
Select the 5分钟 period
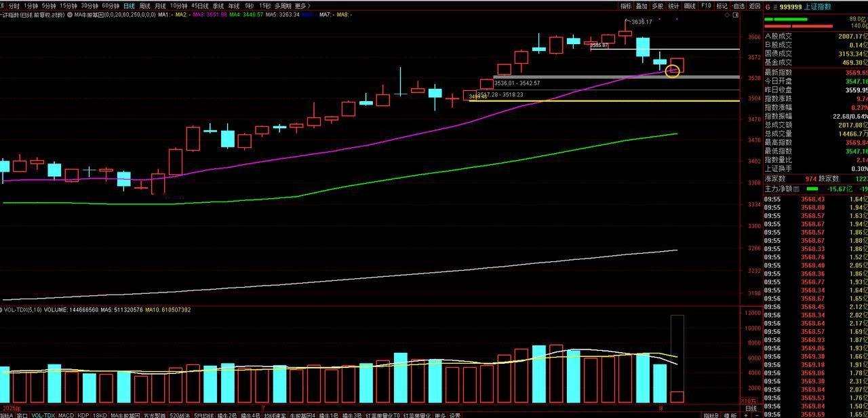pos(49,5)
